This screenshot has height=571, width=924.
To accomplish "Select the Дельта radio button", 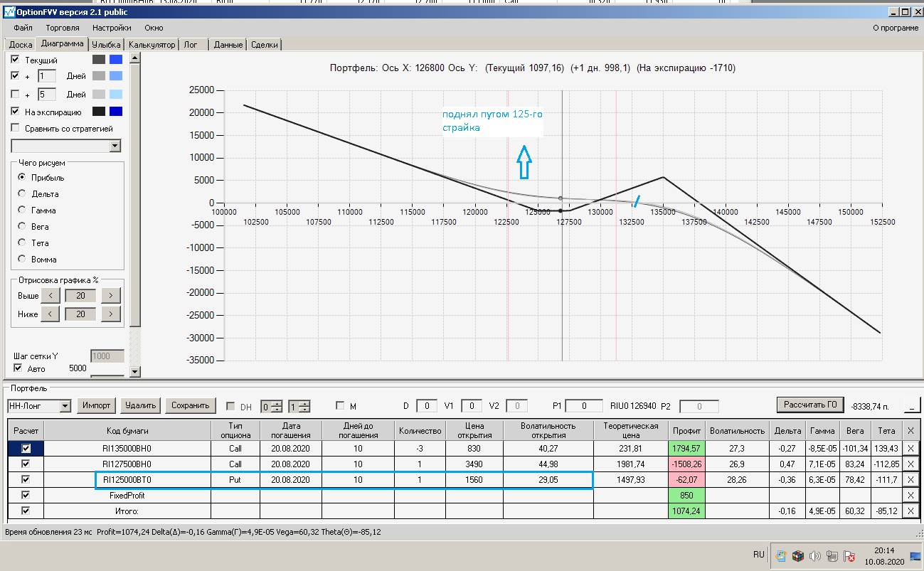I will 22,193.
